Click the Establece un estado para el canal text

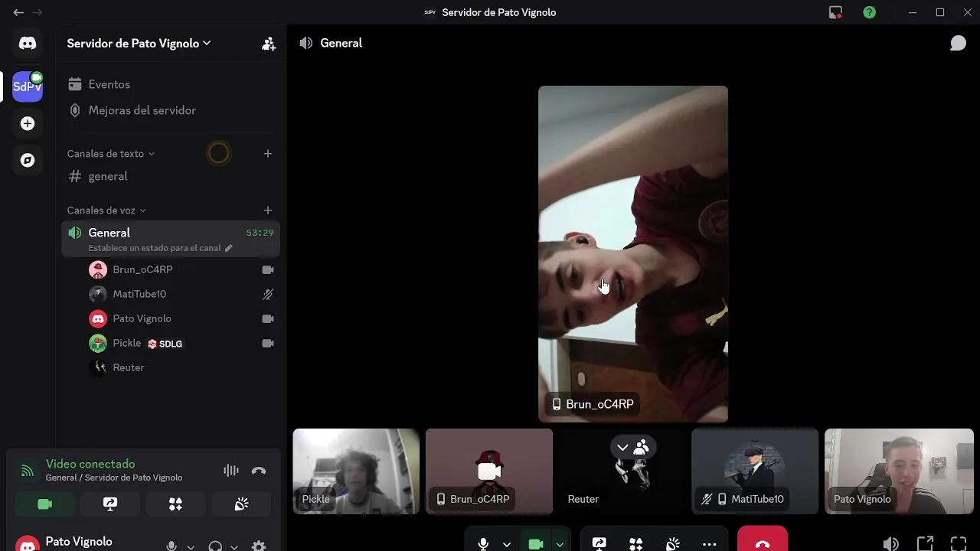click(x=154, y=248)
